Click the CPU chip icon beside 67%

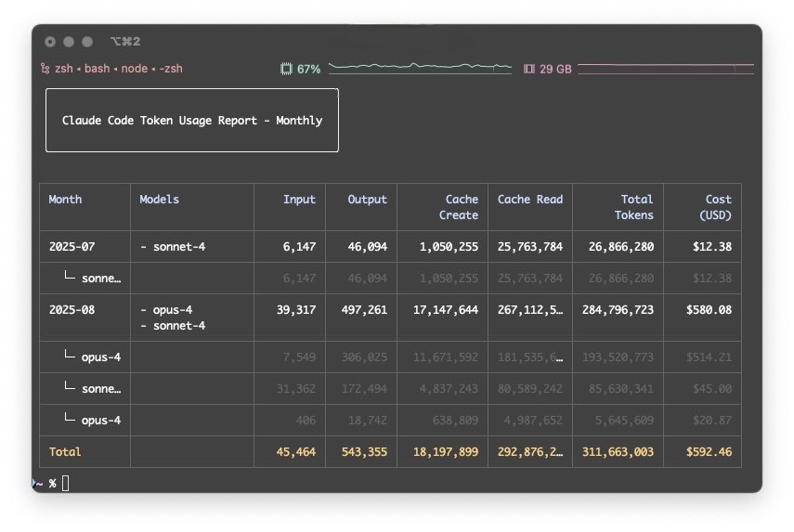tap(286, 69)
